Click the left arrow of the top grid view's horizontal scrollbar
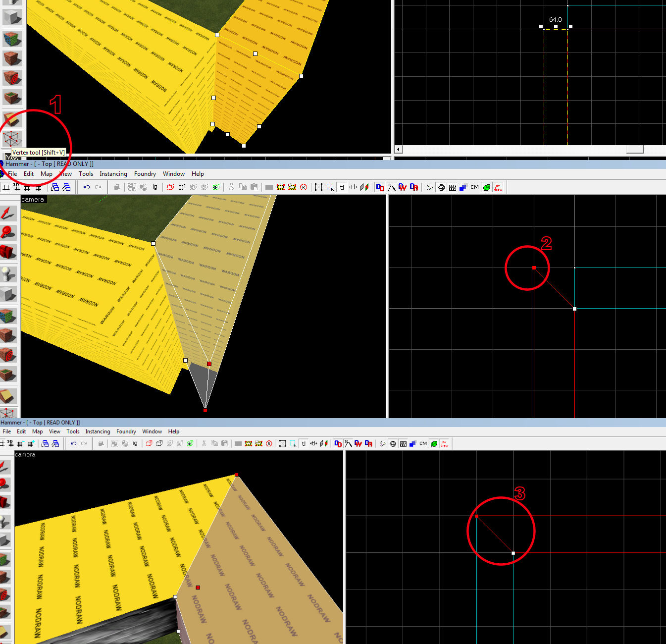666x644 pixels. (398, 149)
